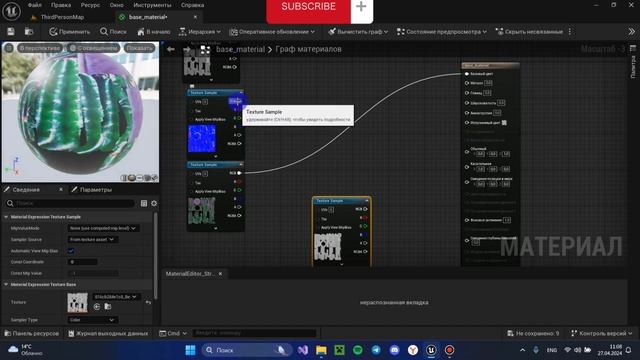Click the Texture thumbnail in details
This screenshot has height=360, width=640.
click(x=78, y=302)
